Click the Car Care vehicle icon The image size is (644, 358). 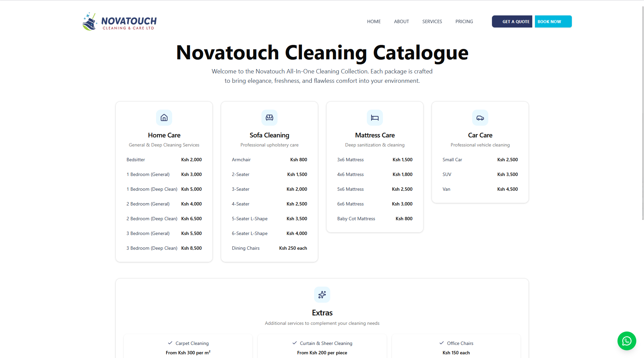tap(480, 118)
